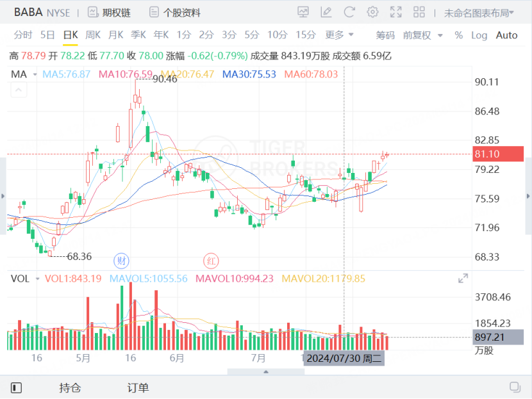The height and width of the screenshot is (399, 532).
Task: Click the MA10:76.59 indicator label
Action: (126, 74)
